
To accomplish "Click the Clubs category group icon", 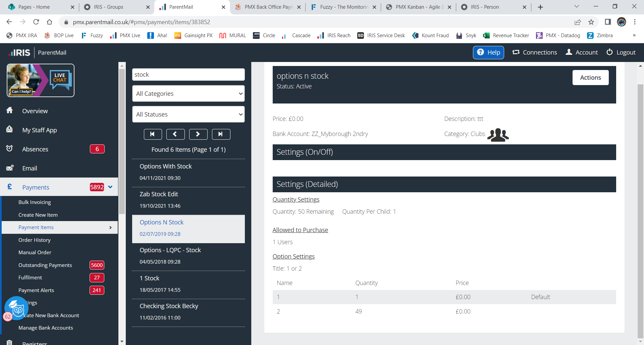I will [x=498, y=135].
